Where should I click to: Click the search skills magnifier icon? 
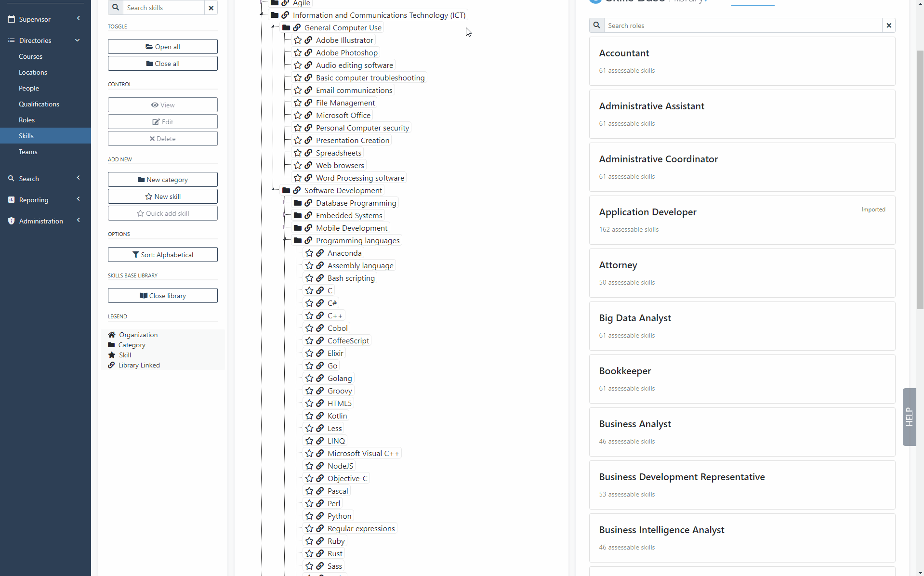(116, 8)
